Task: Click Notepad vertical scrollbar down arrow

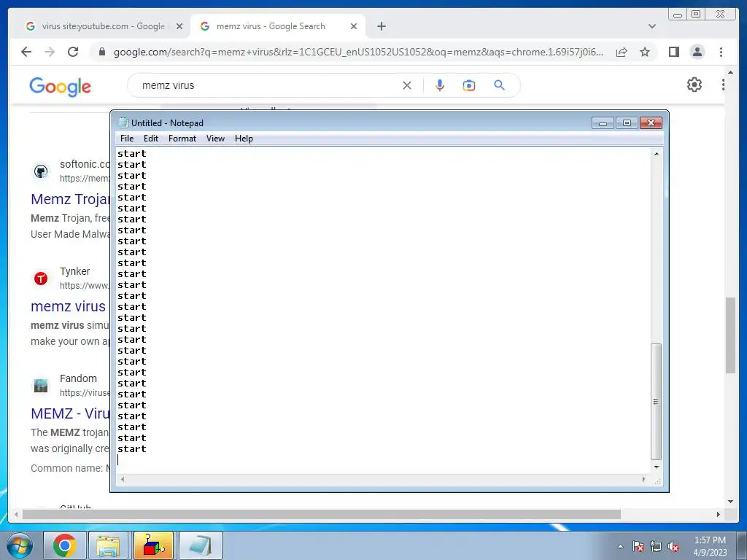Action: point(657,467)
